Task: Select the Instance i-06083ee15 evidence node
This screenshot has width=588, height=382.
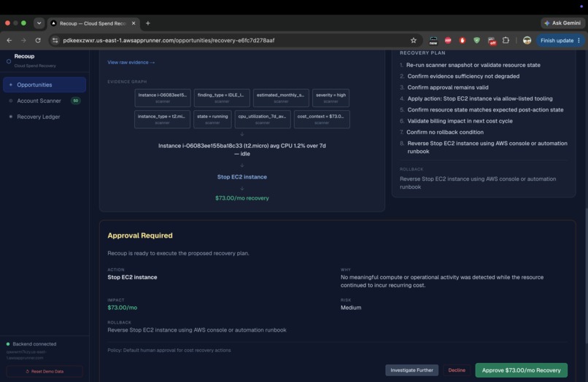Action: (163, 98)
